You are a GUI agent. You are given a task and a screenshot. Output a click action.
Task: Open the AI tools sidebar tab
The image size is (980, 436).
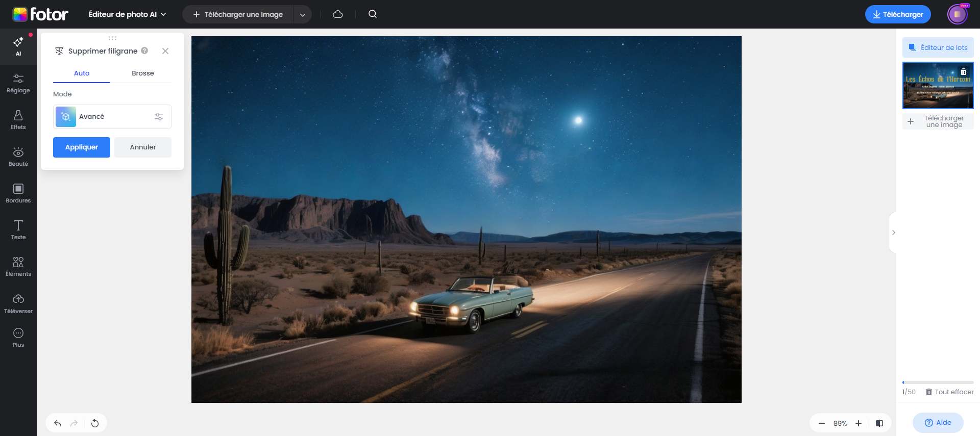click(x=18, y=46)
